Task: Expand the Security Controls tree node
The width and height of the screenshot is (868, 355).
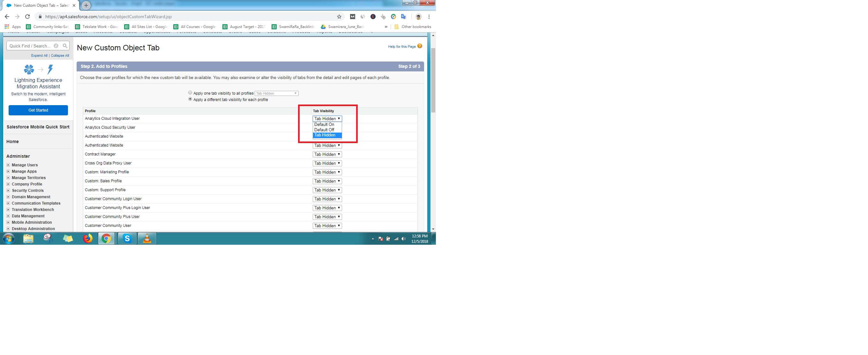Action: pos(8,191)
